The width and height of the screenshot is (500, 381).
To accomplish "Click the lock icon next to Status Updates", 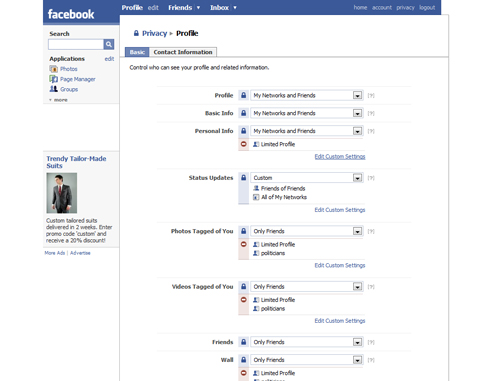I will coord(244,178).
